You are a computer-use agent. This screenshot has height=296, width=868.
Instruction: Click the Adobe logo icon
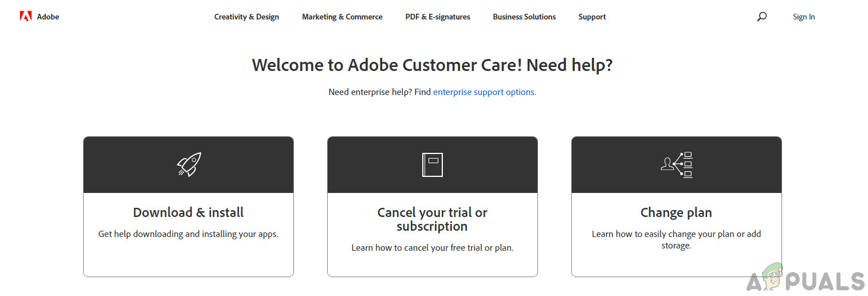[25, 17]
